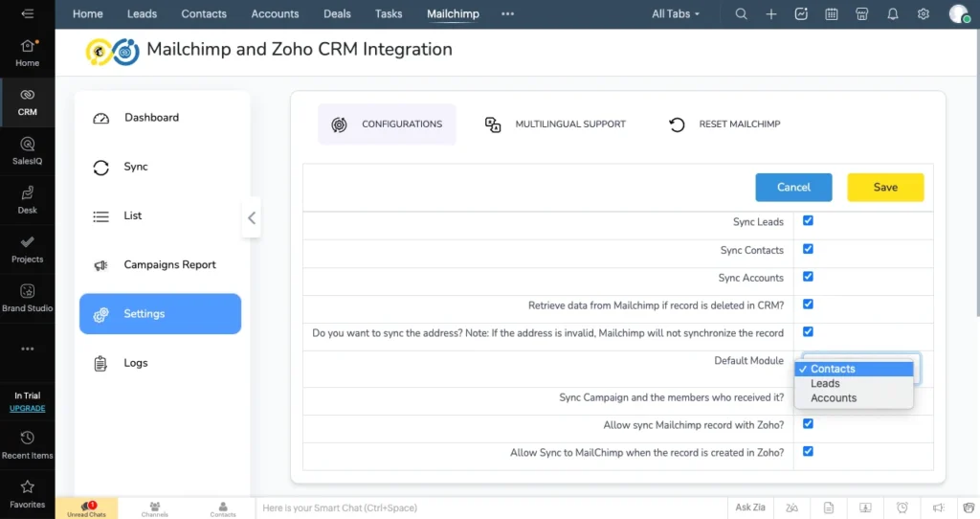Select Contacts in Default Module dropdown
Screen dimensions: 980x519
point(854,369)
